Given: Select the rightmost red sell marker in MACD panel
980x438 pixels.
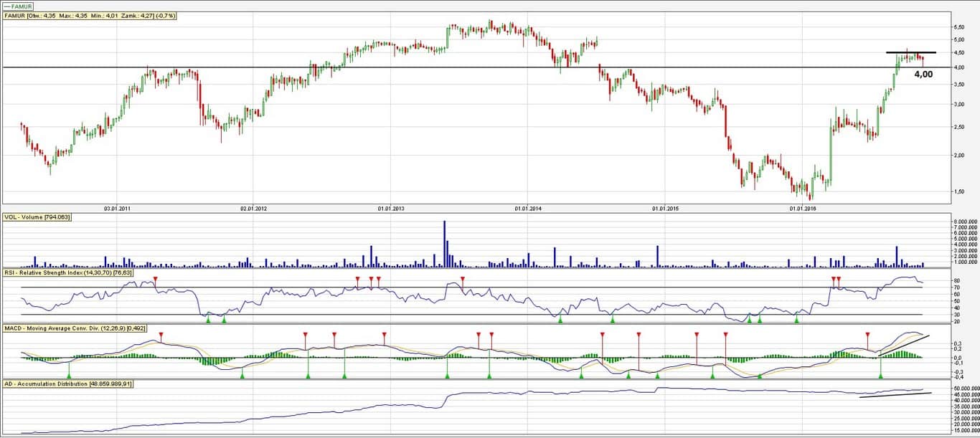Looking at the screenshot, I should pos(868,335).
